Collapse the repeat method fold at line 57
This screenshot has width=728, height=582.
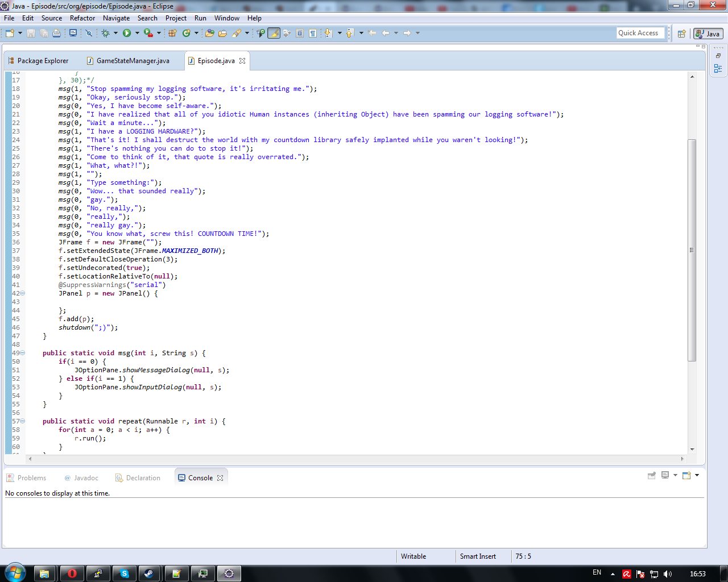[x=23, y=421]
